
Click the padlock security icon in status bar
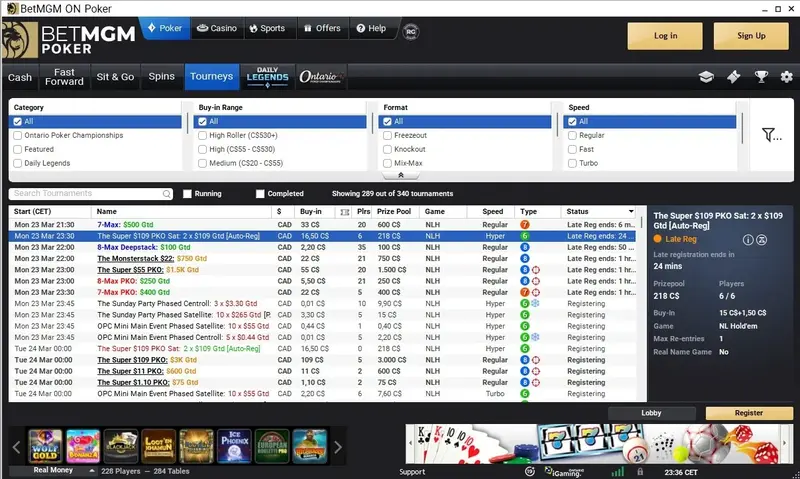[x=640, y=472]
